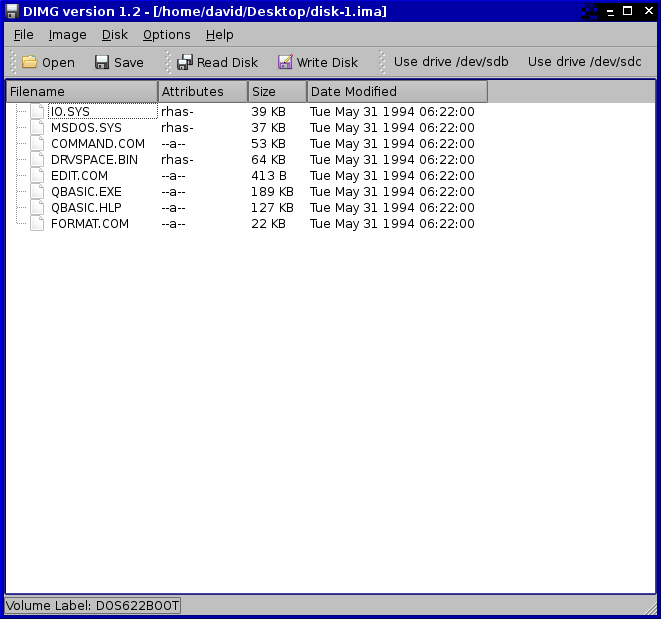Open the Image menu

[x=67, y=35]
